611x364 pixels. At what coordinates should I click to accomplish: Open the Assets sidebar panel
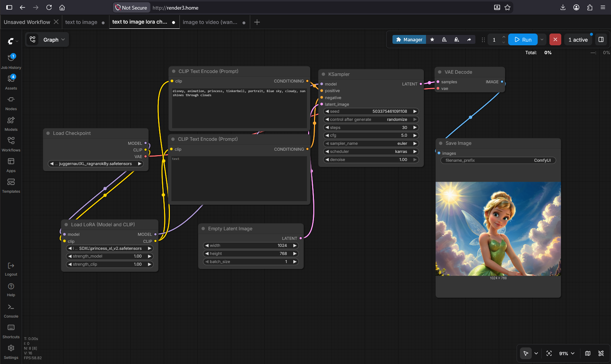click(x=11, y=82)
